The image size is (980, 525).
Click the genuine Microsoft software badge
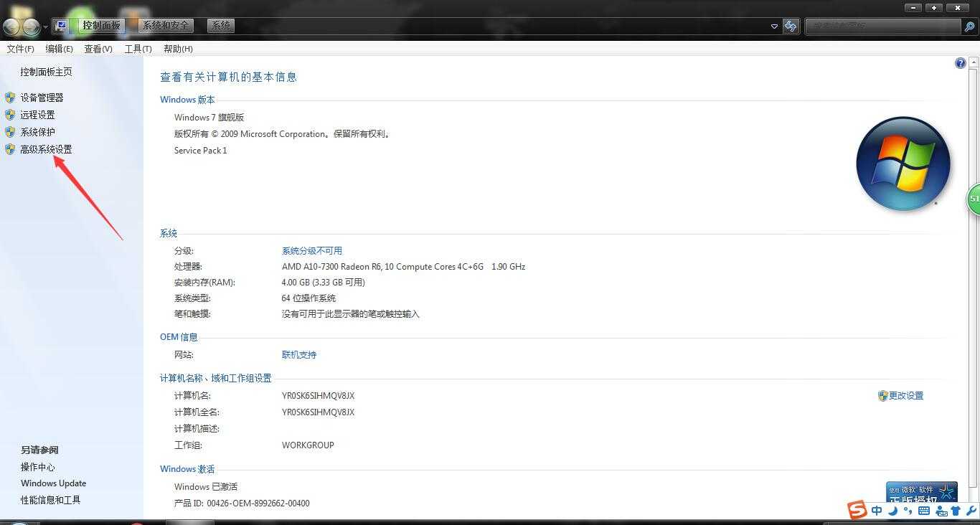[922, 492]
